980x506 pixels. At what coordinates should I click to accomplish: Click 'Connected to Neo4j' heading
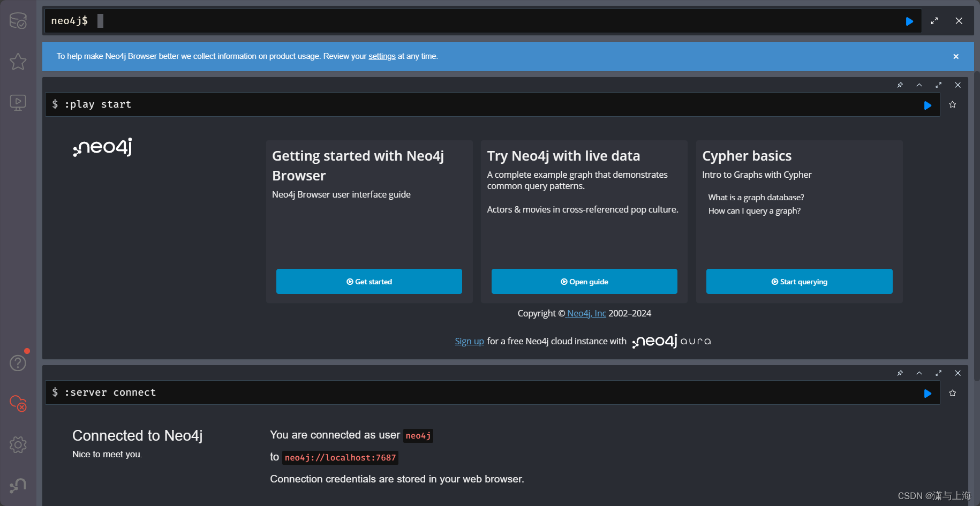(x=137, y=436)
